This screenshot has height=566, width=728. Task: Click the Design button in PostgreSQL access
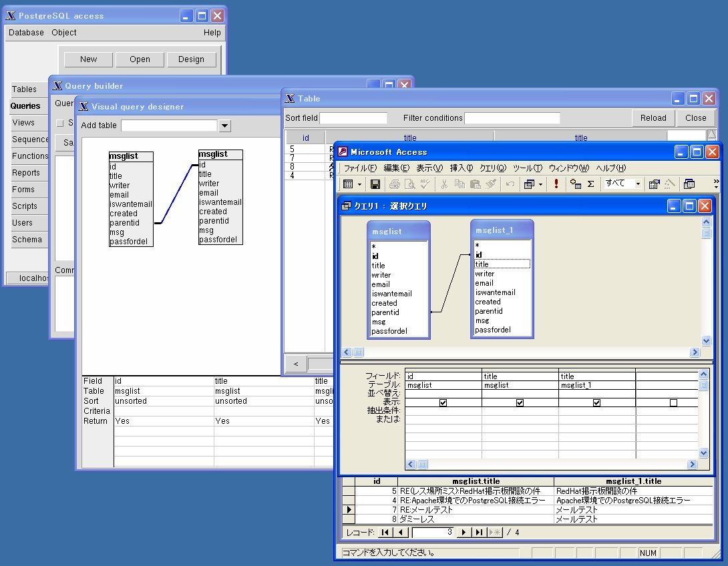tap(191, 59)
